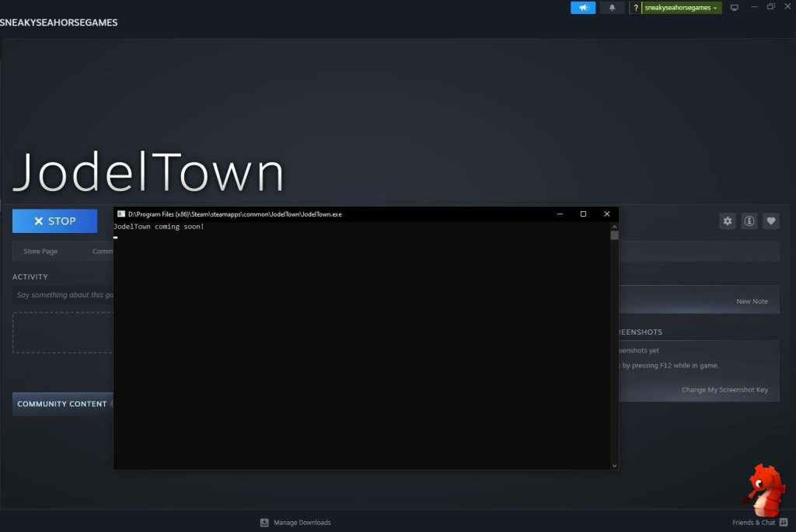Open game settings gear icon

tap(728, 221)
